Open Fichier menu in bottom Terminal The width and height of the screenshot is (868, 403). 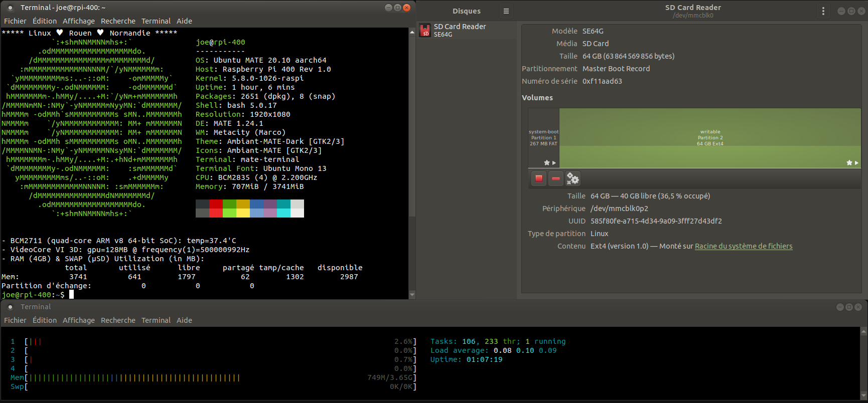tap(15, 320)
